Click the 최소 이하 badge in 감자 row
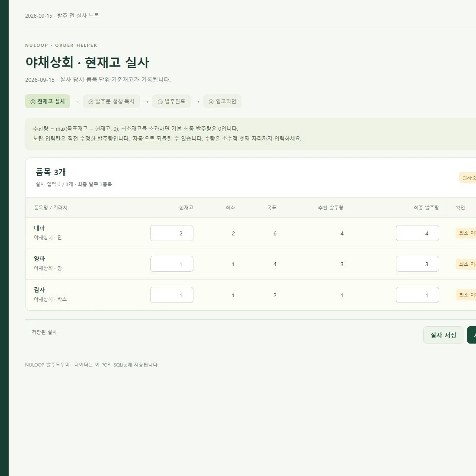This screenshot has height=476, width=476. pos(466,295)
